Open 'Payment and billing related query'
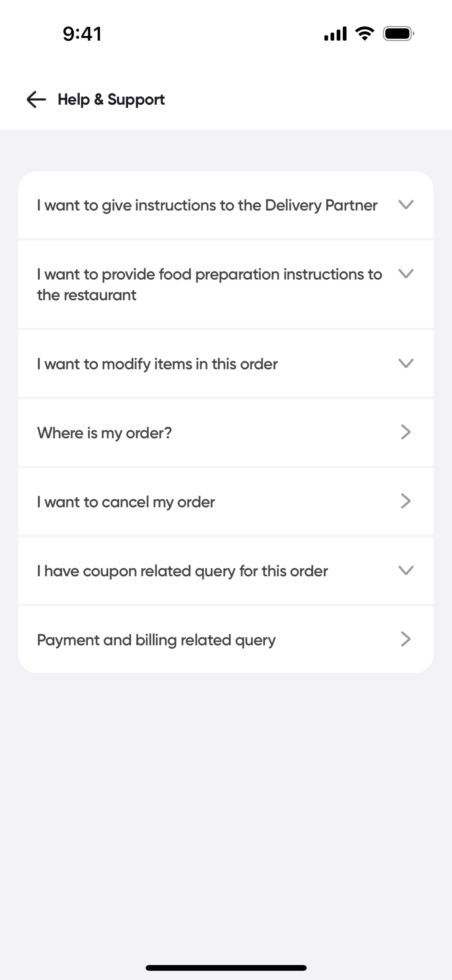This screenshot has width=452, height=980. point(156,640)
